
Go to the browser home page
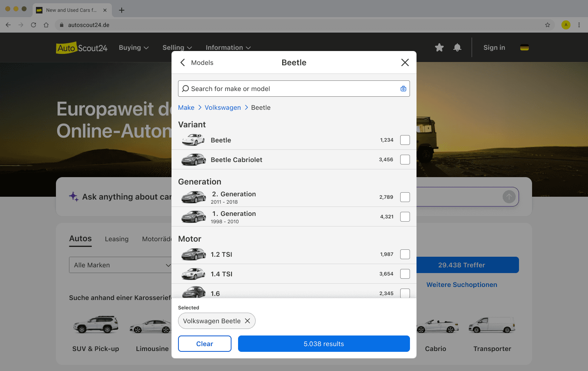click(46, 25)
